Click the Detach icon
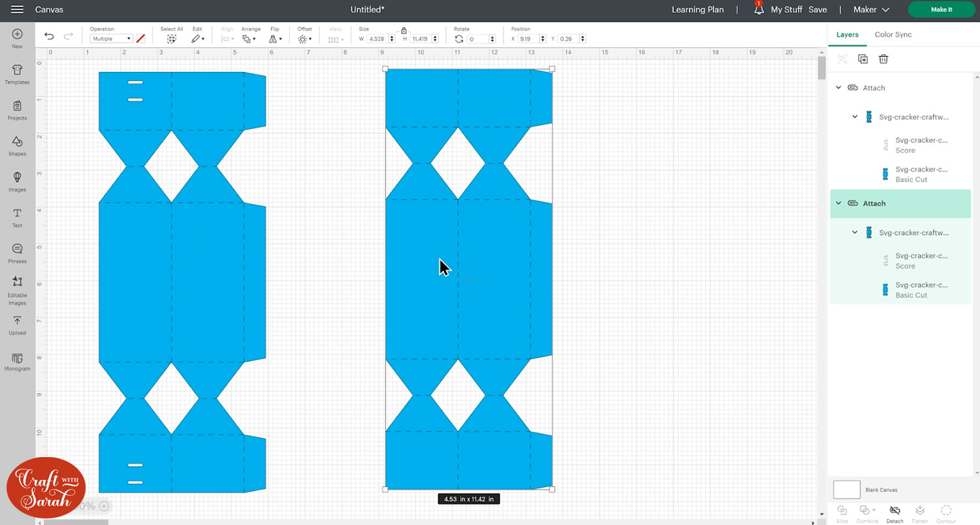Image resolution: width=980 pixels, height=525 pixels. (x=894, y=511)
